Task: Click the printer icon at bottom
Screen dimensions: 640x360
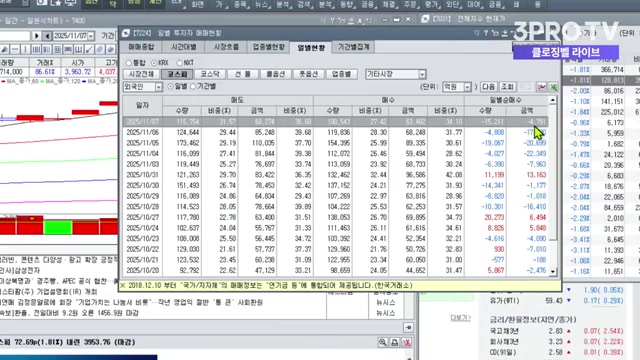Action: click(395, 342)
